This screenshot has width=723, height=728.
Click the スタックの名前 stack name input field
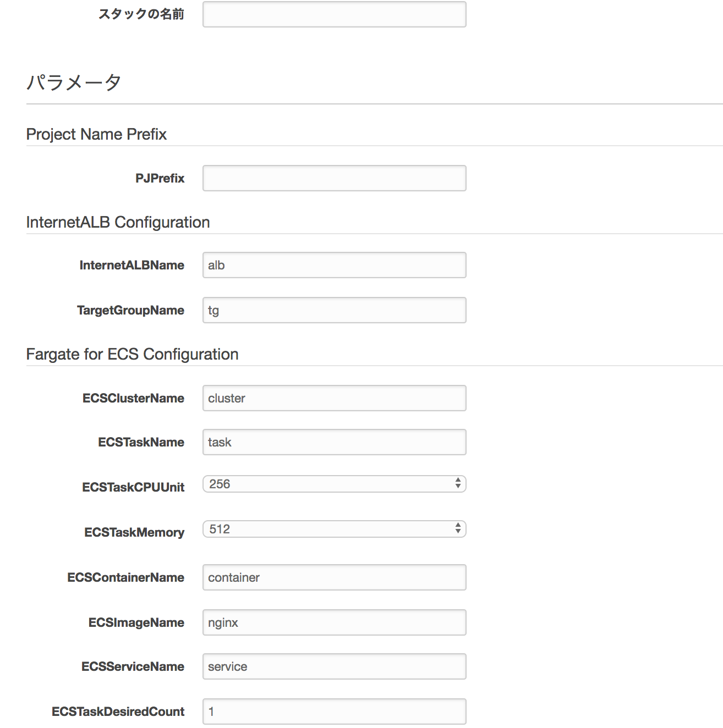click(333, 14)
